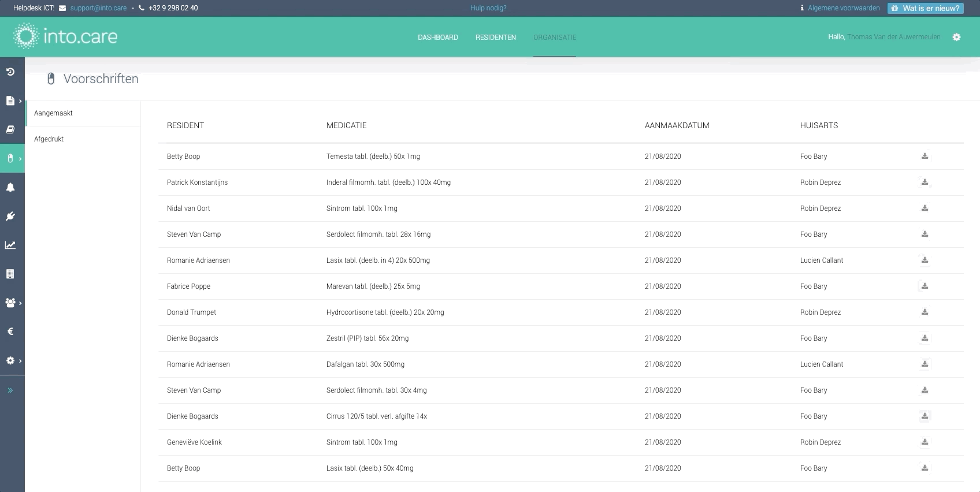Expand users submenu chevron in sidebar
The width and height of the screenshot is (980, 492).
20,303
